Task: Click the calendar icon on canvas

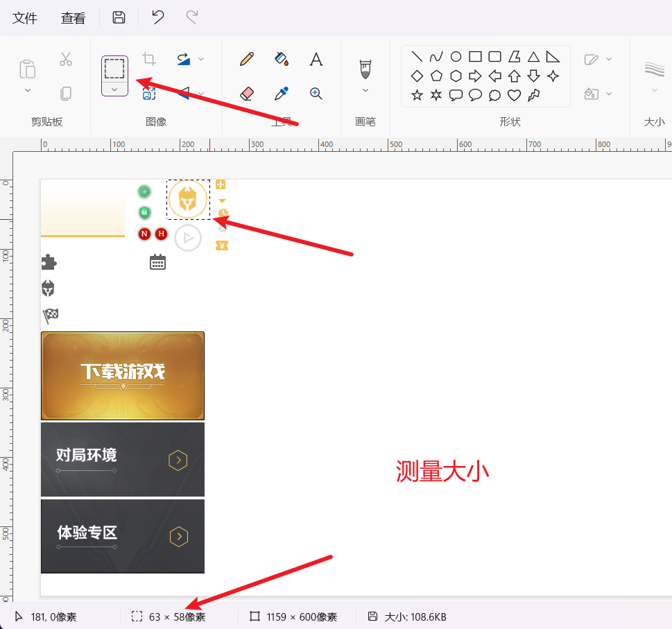Action: [157, 262]
